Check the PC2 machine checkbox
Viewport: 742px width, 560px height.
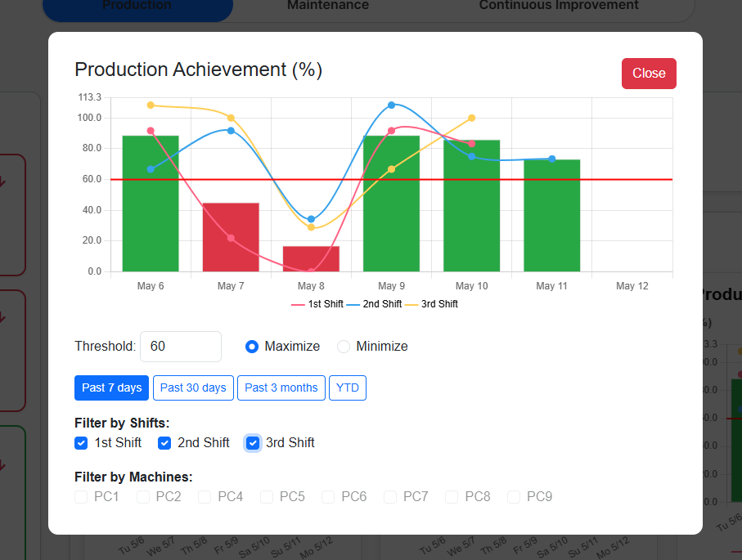tap(143, 497)
